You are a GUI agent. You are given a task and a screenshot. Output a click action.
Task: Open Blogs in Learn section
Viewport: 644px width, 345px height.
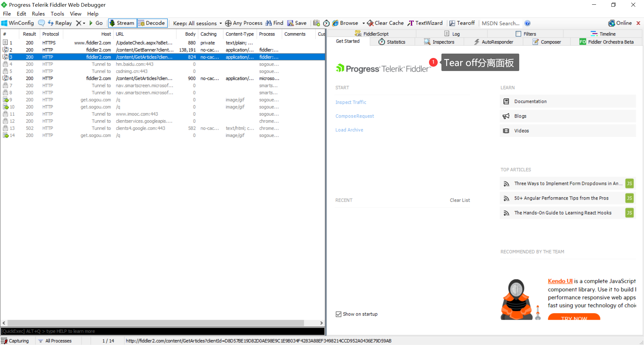click(x=568, y=116)
